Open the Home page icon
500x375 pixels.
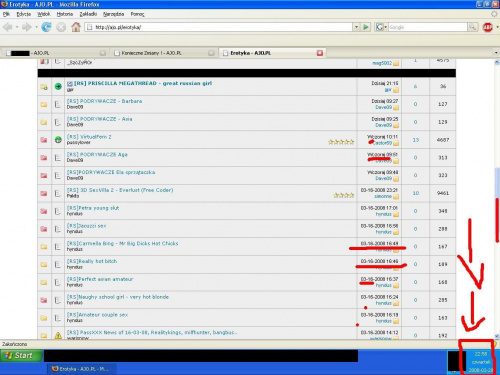tap(76, 27)
